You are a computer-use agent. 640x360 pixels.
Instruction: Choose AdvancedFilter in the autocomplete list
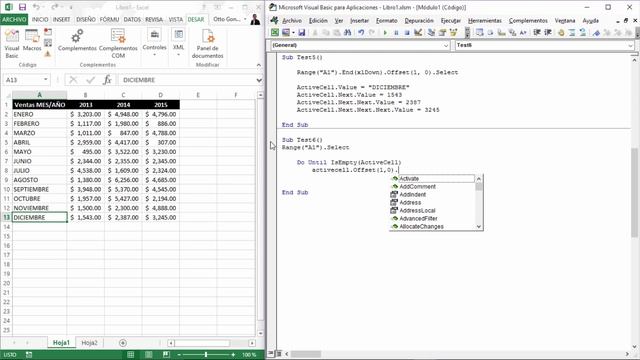(x=433, y=218)
